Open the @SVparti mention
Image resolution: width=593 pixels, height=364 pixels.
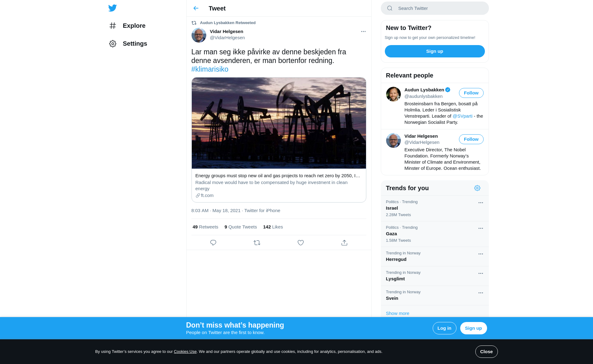click(462, 116)
